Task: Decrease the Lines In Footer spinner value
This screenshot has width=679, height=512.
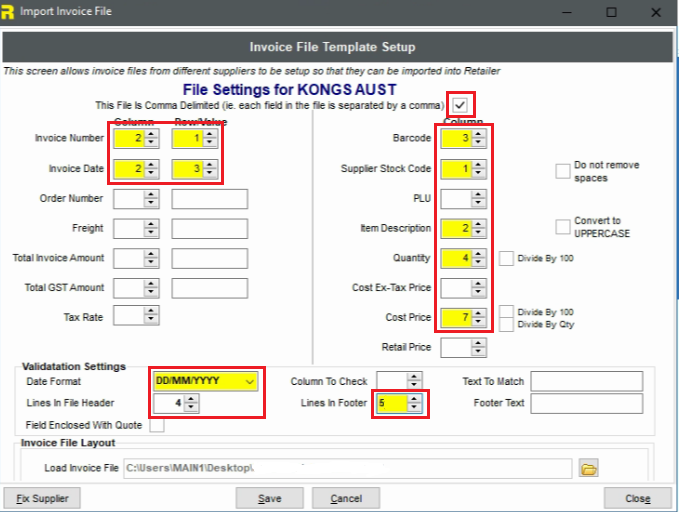Action: click(x=415, y=409)
